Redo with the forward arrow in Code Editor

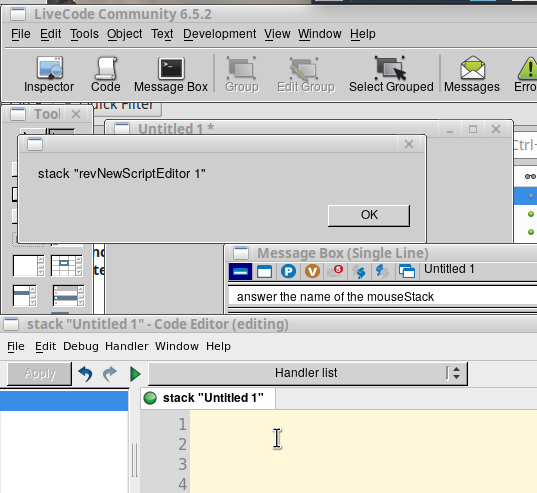(110, 374)
